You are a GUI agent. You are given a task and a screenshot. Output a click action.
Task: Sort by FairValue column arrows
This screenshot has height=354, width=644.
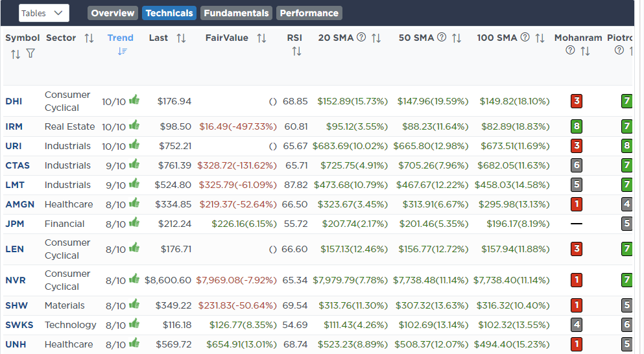261,38
